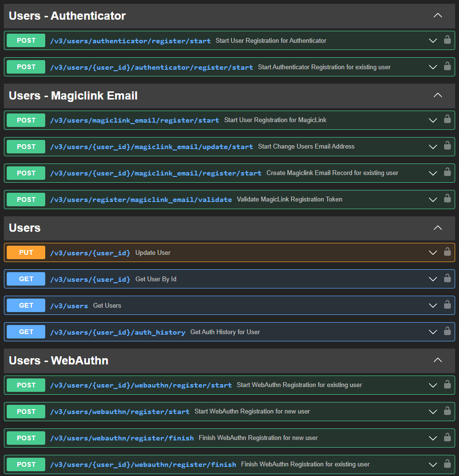Click 'Get Auth History for User' description text
Viewport: 459px width, 476px height.
(x=225, y=332)
